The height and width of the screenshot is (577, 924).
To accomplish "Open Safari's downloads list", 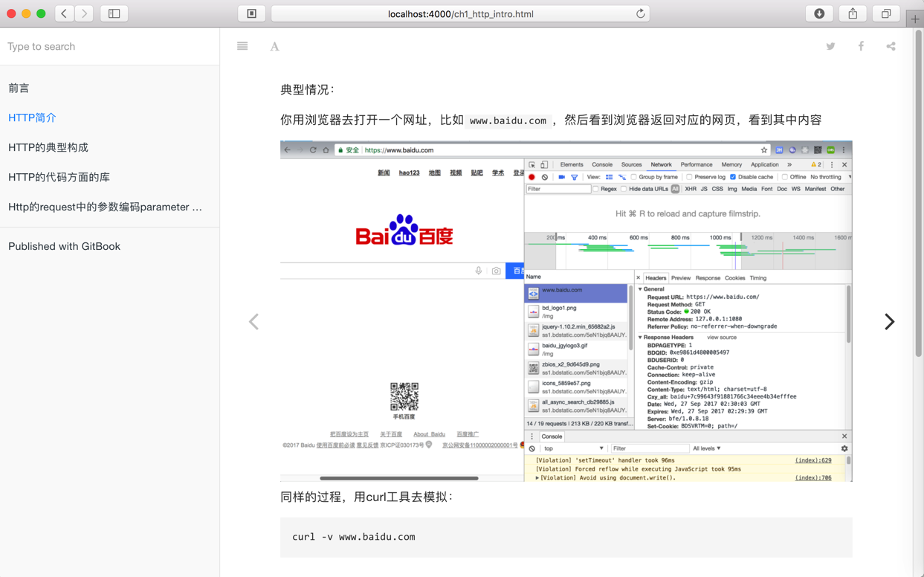I will point(819,13).
